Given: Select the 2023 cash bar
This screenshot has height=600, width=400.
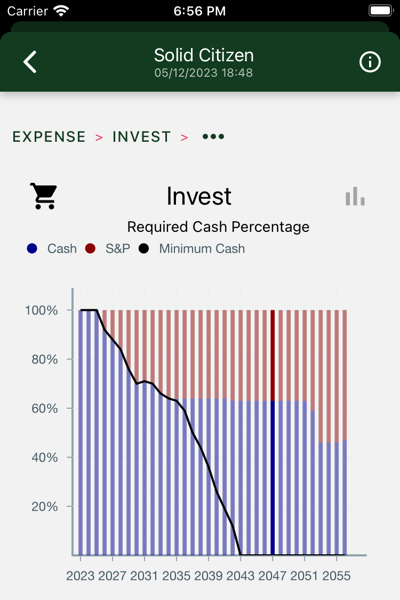Looking at the screenshot, I should [81, 432].
